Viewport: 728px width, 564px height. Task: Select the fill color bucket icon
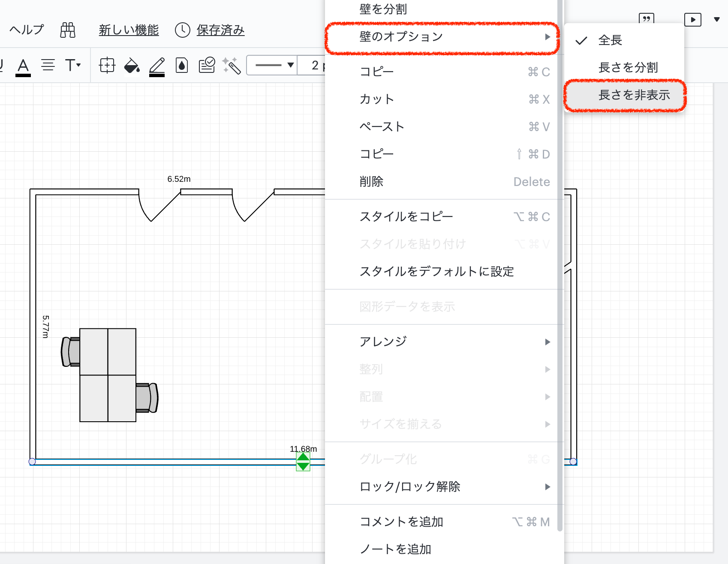click(x=132, y=66)
